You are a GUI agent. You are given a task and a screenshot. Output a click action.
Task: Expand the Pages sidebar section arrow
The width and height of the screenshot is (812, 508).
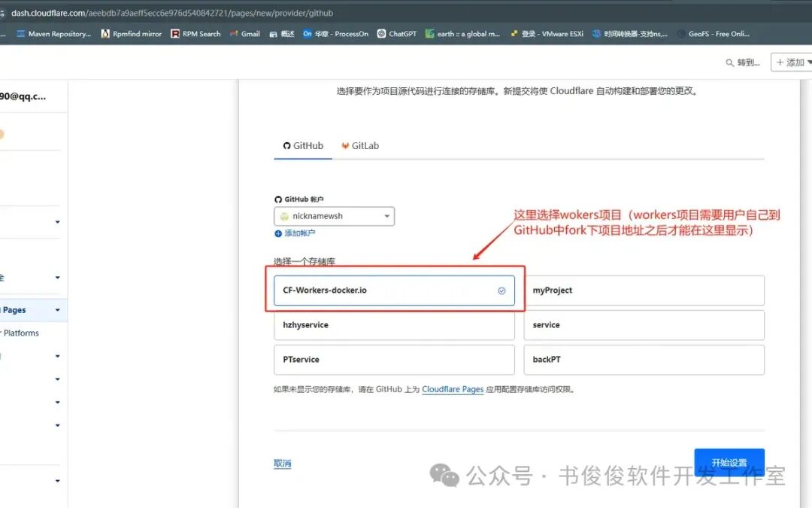coord(57,310)
